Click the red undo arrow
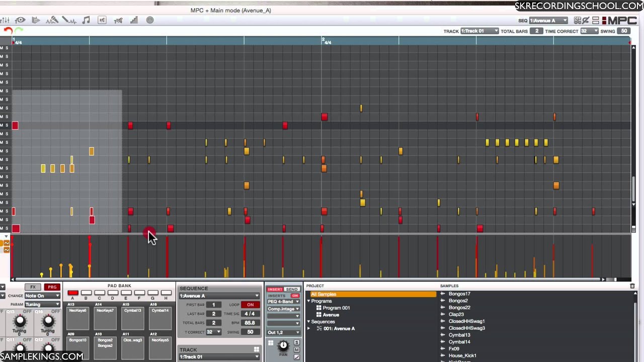The height and width of the screenshot is (362, 644). point(8,31)
